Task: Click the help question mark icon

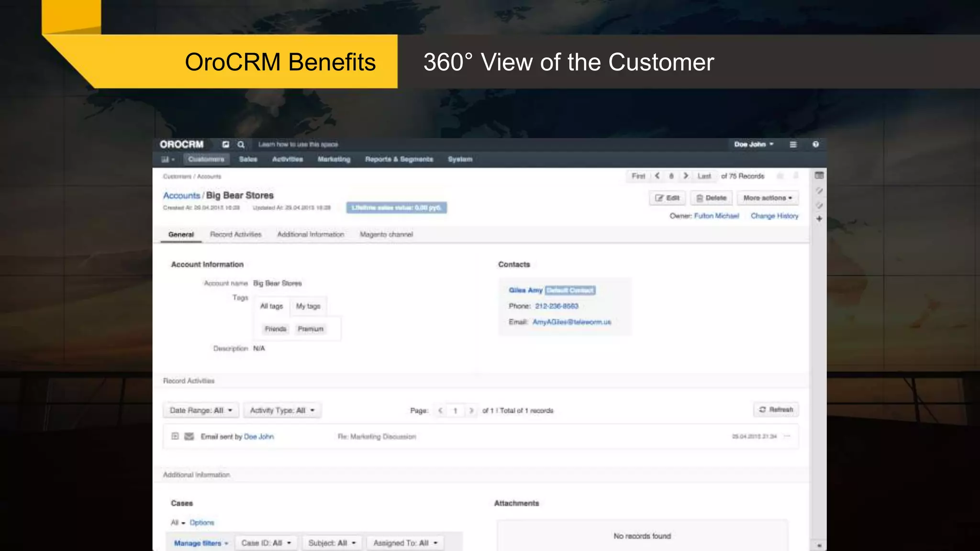Action: coord(816,144)
